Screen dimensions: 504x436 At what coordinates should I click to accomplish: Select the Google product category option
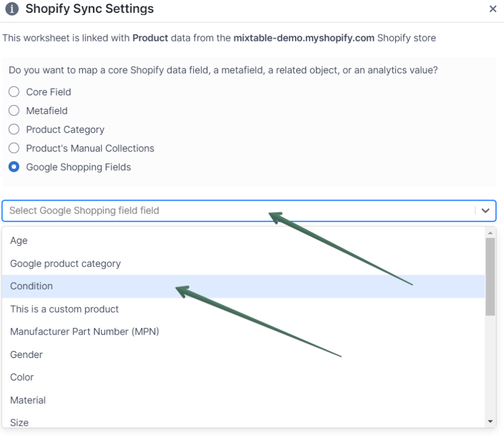tap(65, 264)
